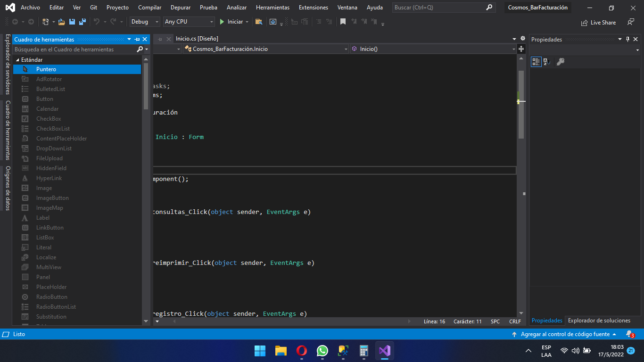
Task: Open the Orígenes de datos side tab
Action: tap(8, 188)
